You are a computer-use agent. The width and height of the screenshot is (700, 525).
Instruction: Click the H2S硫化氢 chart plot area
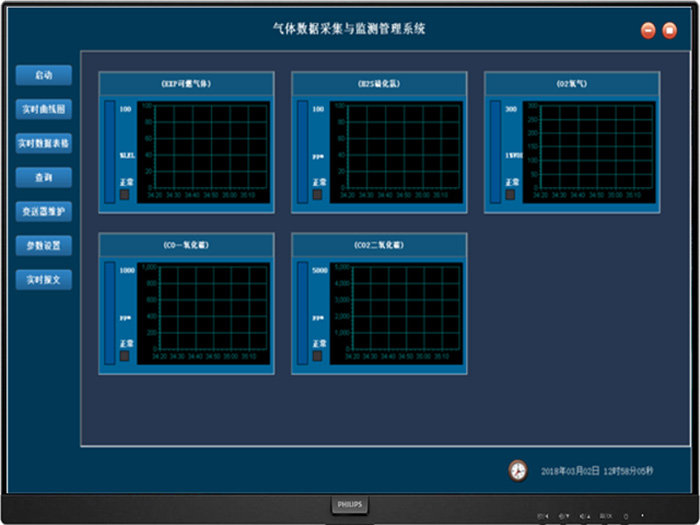coord(403,145)
